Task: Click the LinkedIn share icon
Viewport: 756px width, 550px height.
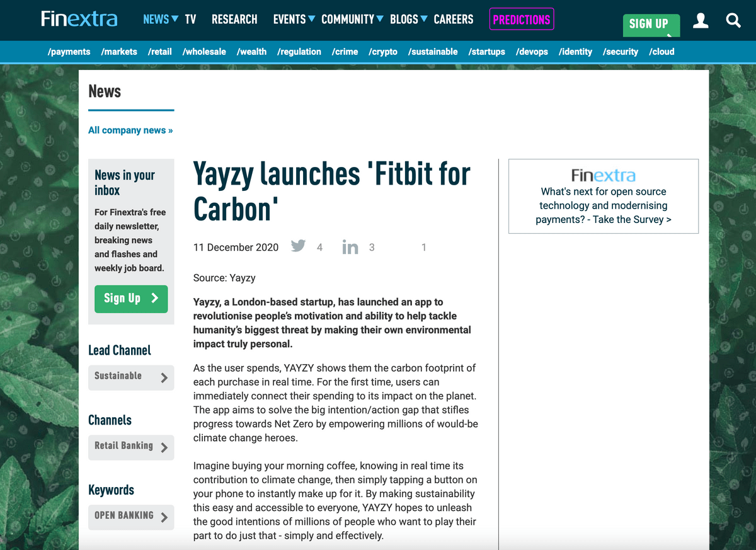Action: [350, 247]
